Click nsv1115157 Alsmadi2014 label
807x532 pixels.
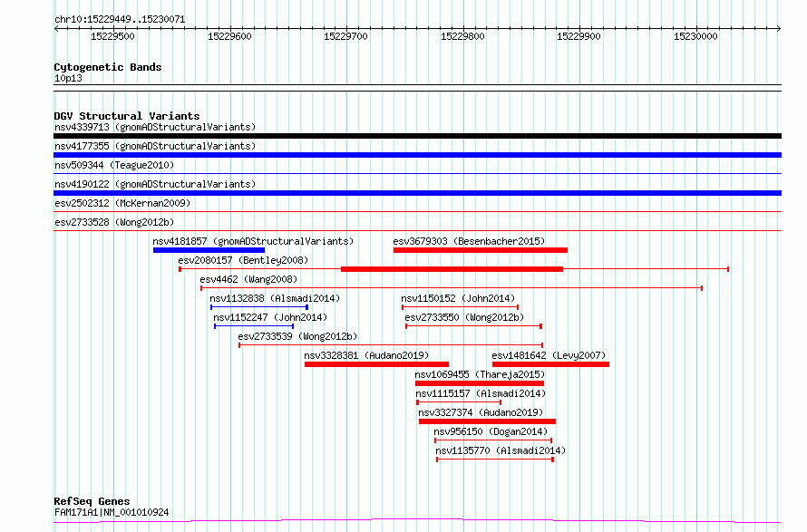tap(481, 393)
